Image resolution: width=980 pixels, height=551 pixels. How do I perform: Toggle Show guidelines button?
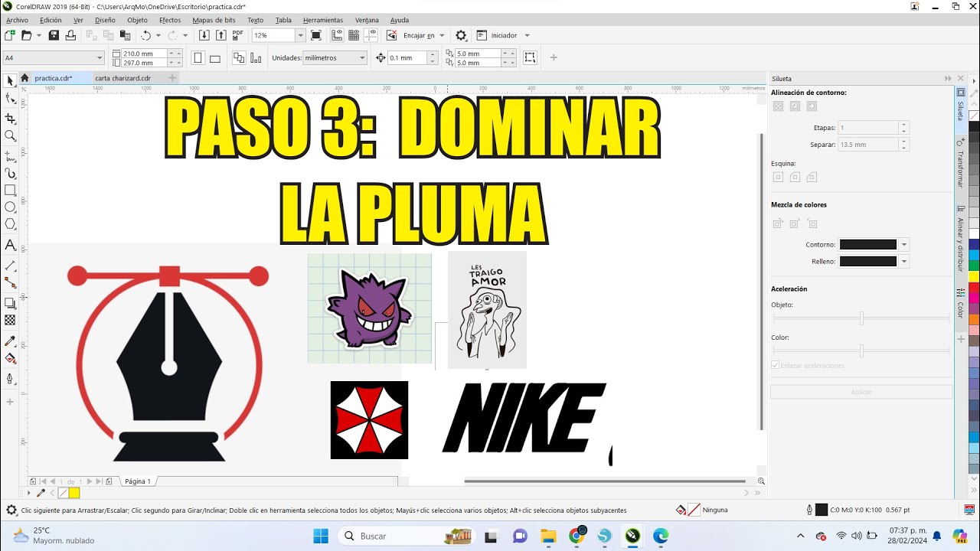371,35
